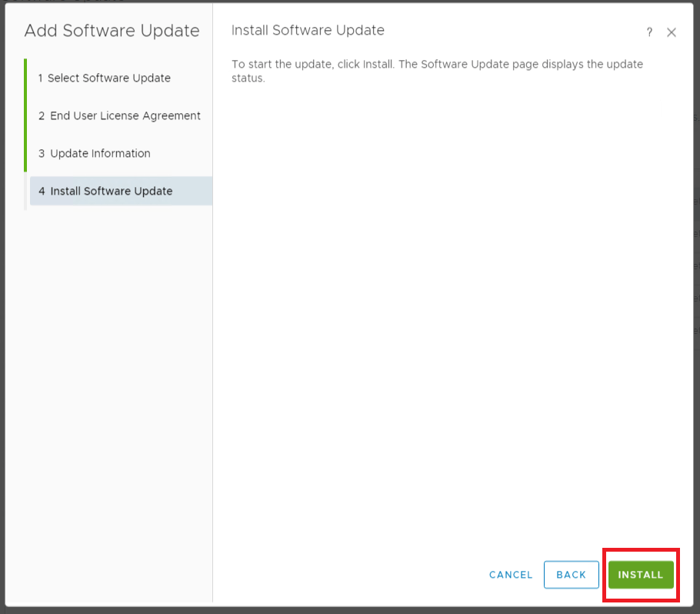Click the help question mark icon
700x614 pixels.
coord(649,32)
